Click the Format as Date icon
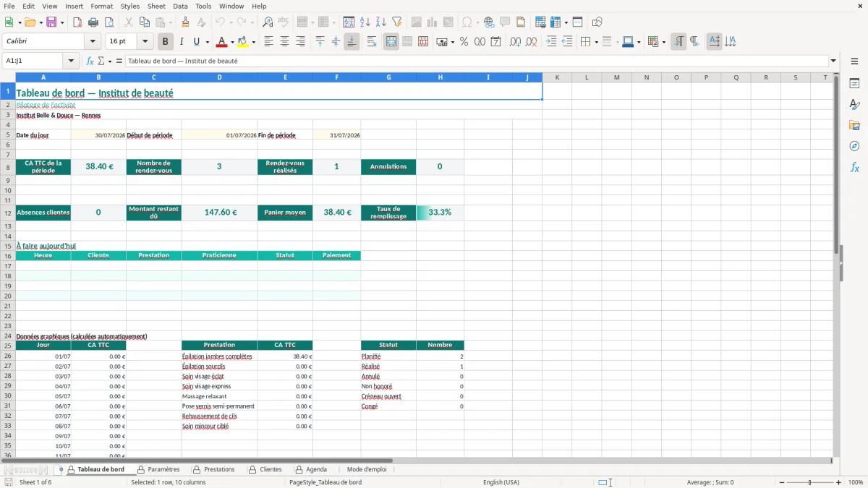The image size is (868, 488). [x=496, y=42]
